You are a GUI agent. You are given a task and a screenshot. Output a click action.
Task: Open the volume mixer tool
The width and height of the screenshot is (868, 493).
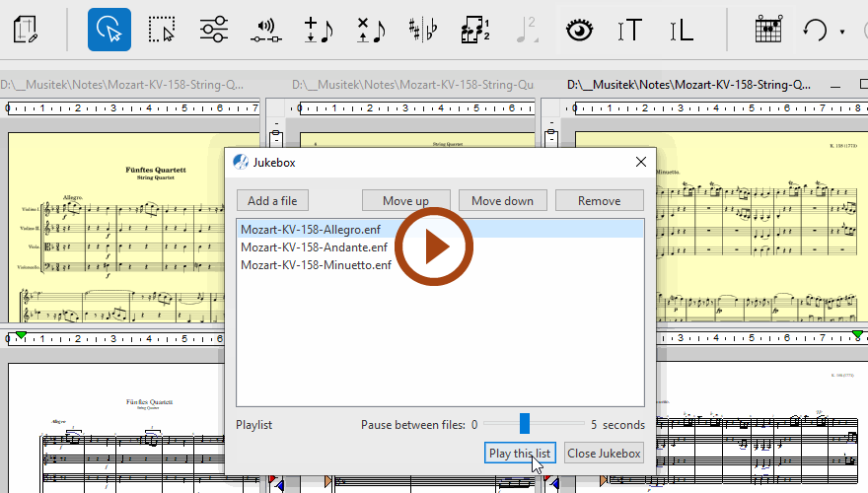[265, 30]
